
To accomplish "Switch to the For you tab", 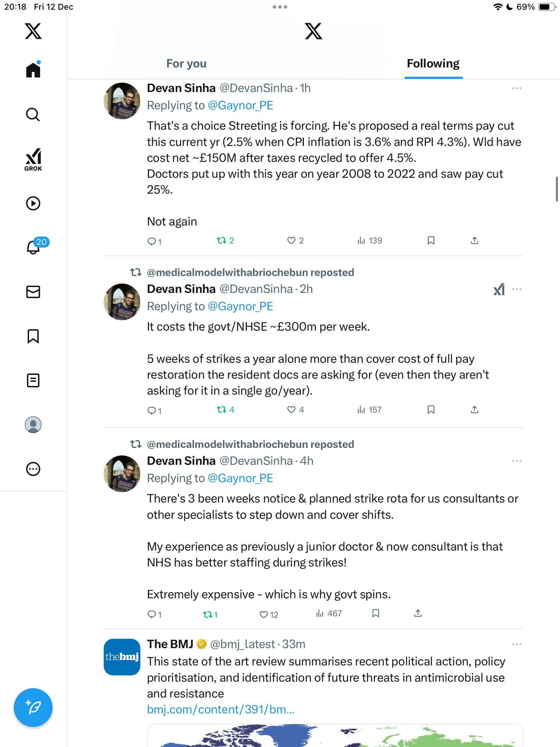I will coord(186,64).
